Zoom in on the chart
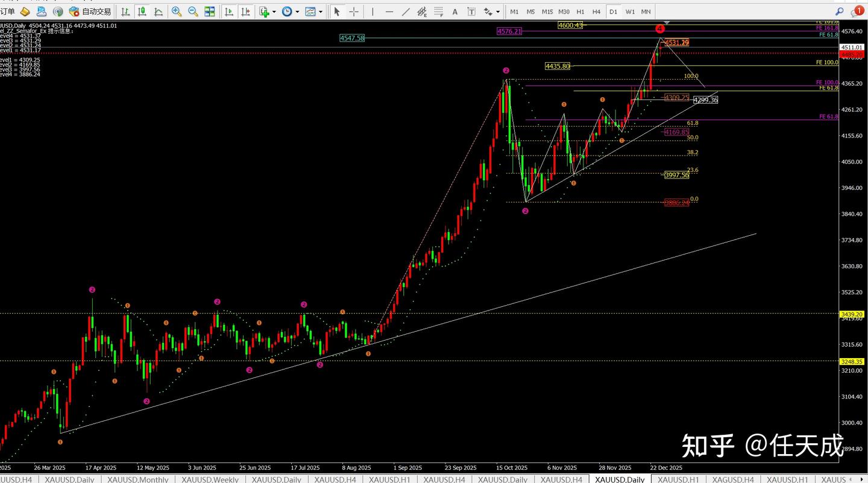The image size is (868, 483). click(177, 11)
